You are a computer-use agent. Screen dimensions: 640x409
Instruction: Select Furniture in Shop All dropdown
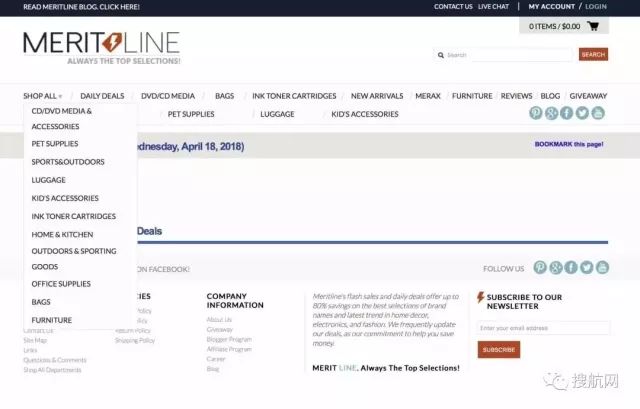pos(51,320)
